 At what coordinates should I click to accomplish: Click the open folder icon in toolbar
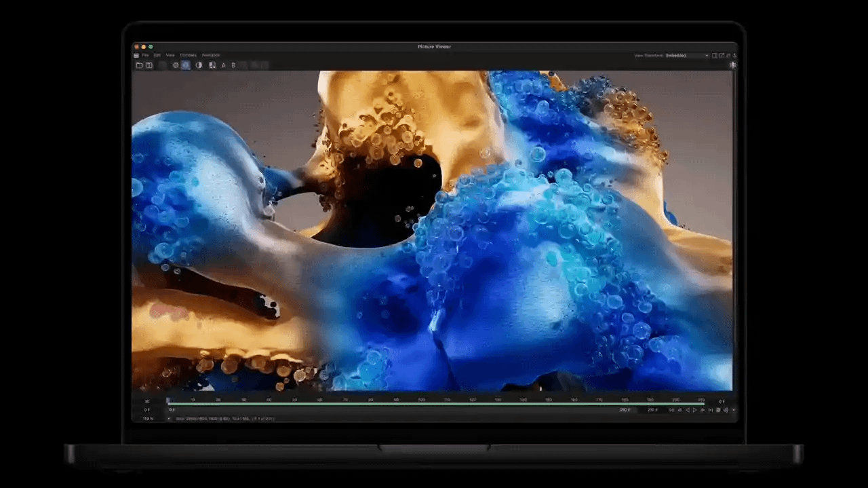pos(139,65)
